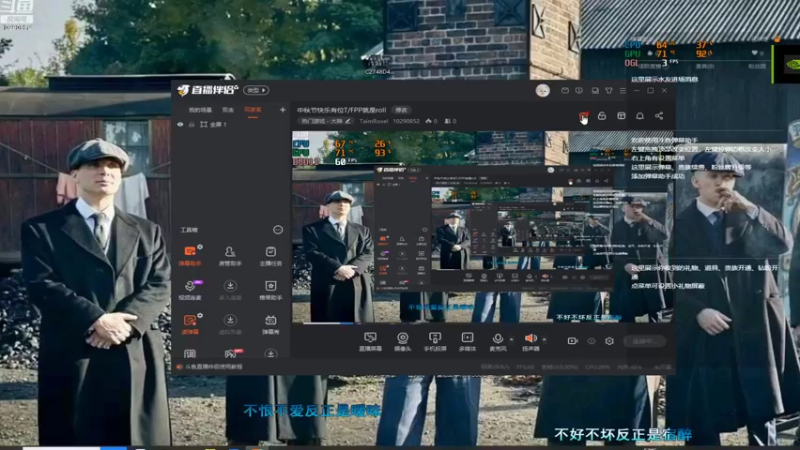This screenshot has width=800, height=450.
Task: Click the 修改 button beside stream title
Action: click(401, 110)
